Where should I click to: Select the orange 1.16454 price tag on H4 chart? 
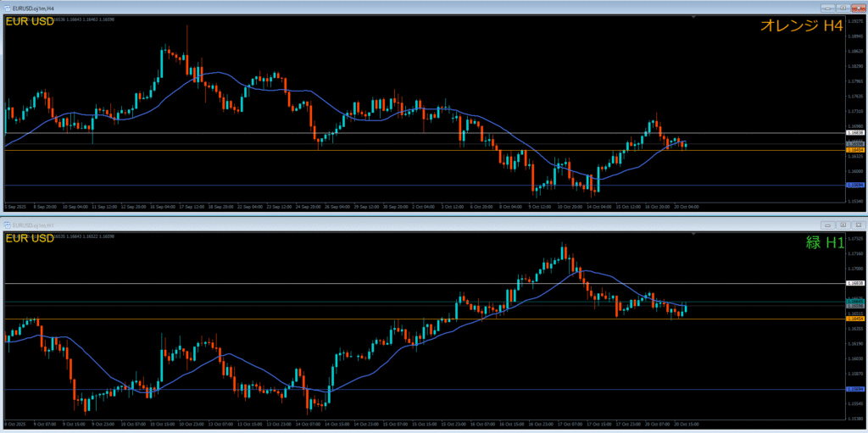click(x=855, y=150)
